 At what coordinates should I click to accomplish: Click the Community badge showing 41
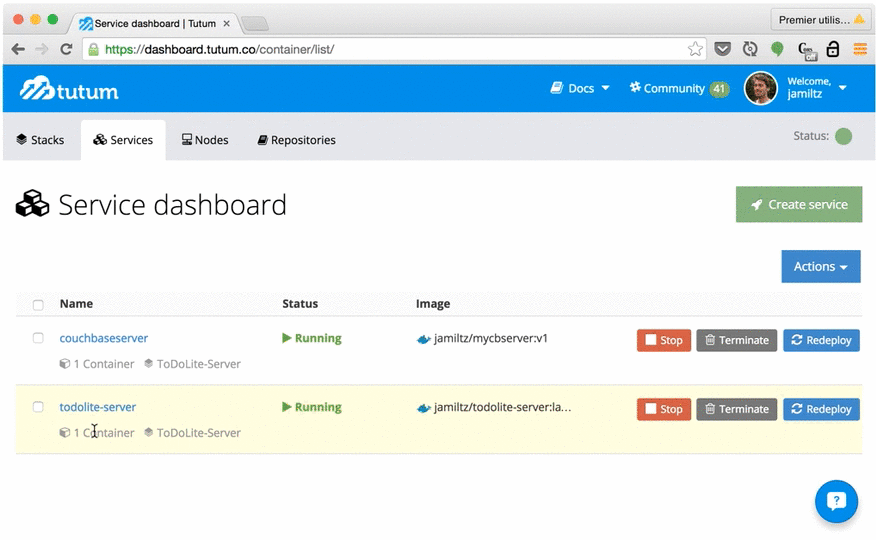coord(719,89)
